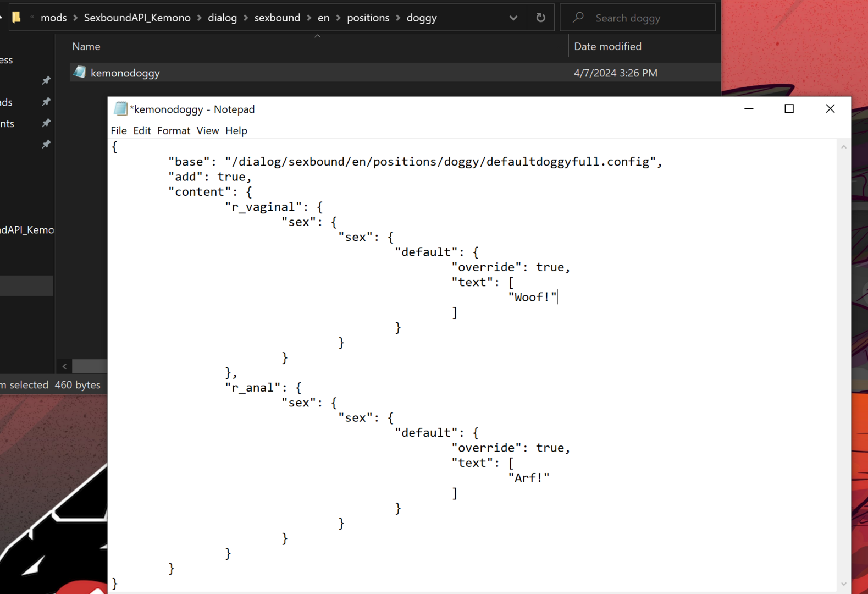The width and height of the screenshot is (868, 594).
Task: Select the kemonodoggy file in Explorer
Action: [x=395, y=73]
